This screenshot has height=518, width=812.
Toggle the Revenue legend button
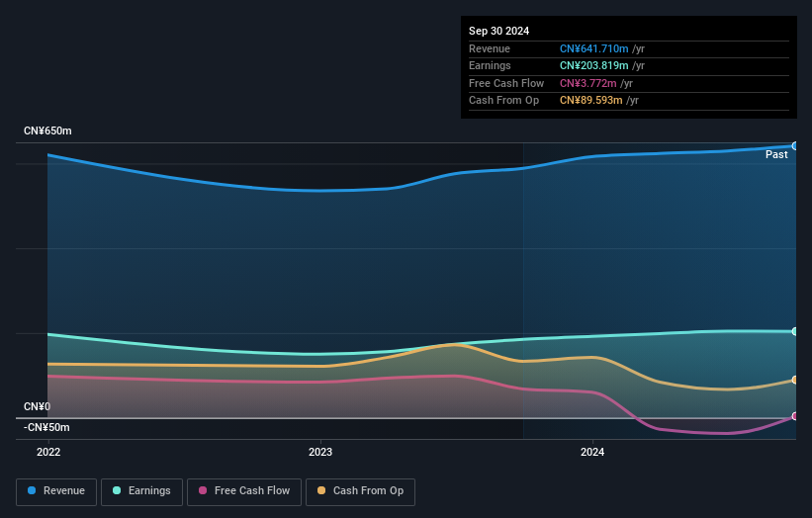point(56,491)
